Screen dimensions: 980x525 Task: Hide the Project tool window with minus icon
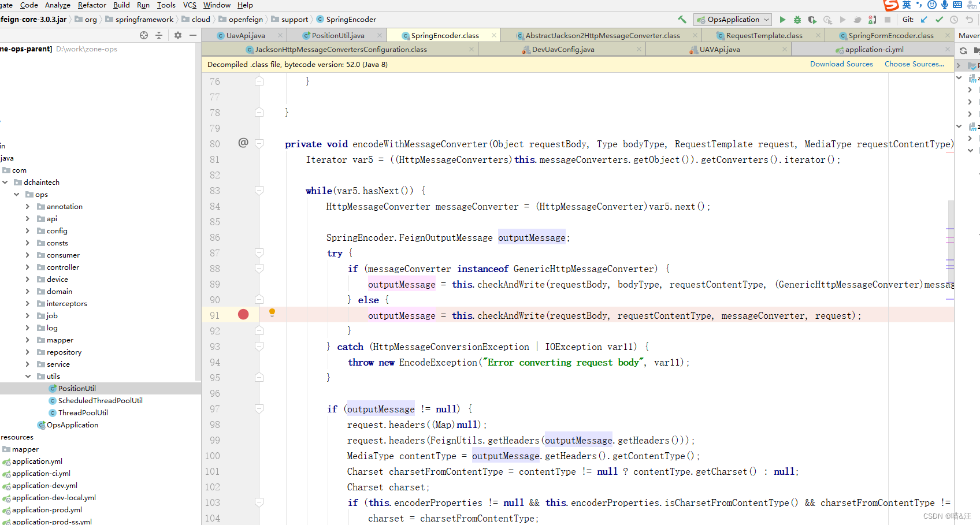pos(193,35)
